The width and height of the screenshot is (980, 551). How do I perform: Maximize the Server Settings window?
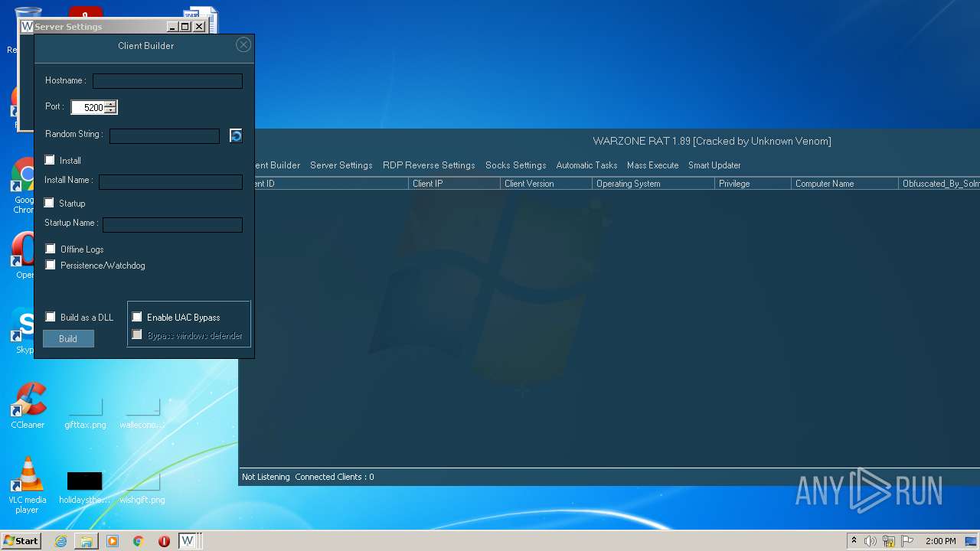coord(185,27)
